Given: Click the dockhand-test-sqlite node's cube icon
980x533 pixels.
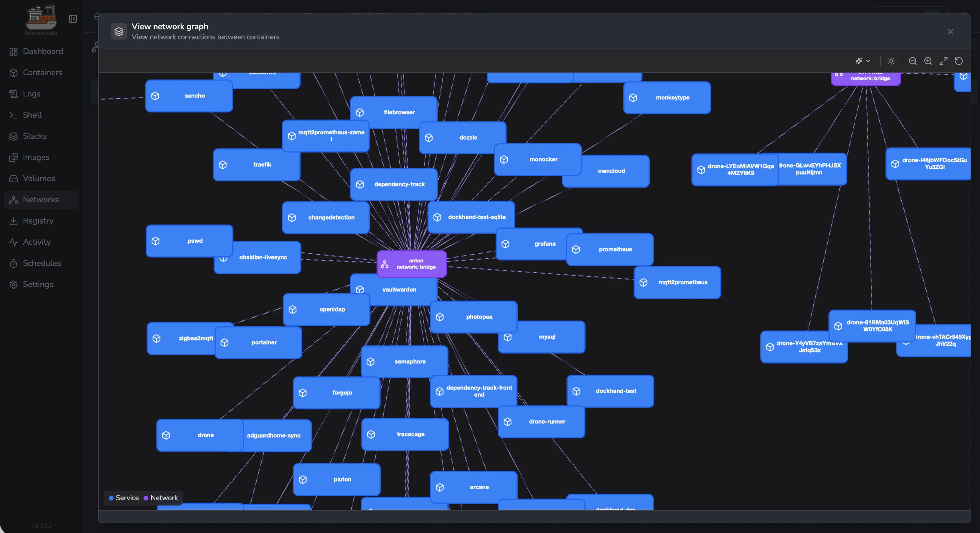Looking at the screenshot, I should [438, 217].
